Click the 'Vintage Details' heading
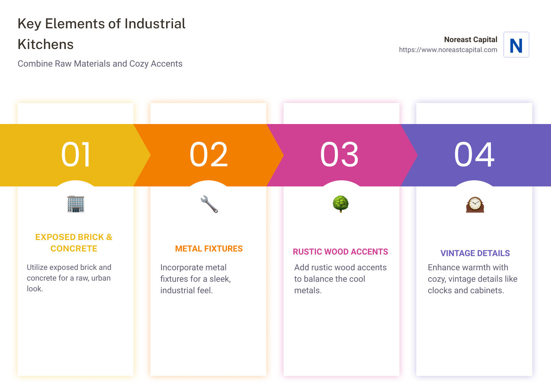This screenshot has height=392, width=551. pyautogui.click(x=475, y=253)
